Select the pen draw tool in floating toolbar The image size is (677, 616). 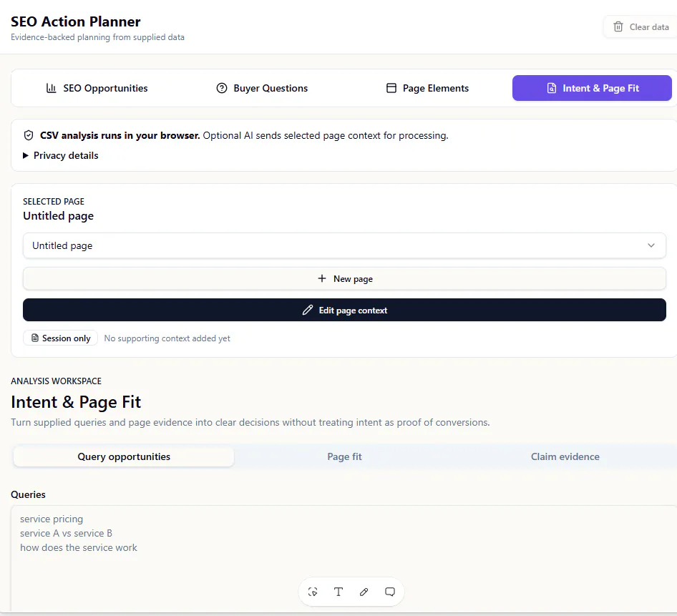tap(364, 592)
